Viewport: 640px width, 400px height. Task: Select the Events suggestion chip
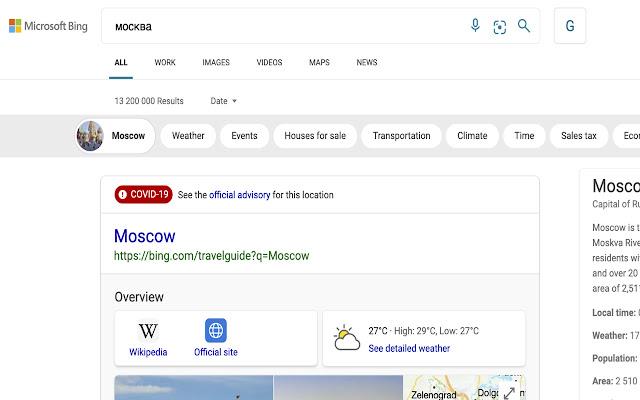click(x=244, y=136)
